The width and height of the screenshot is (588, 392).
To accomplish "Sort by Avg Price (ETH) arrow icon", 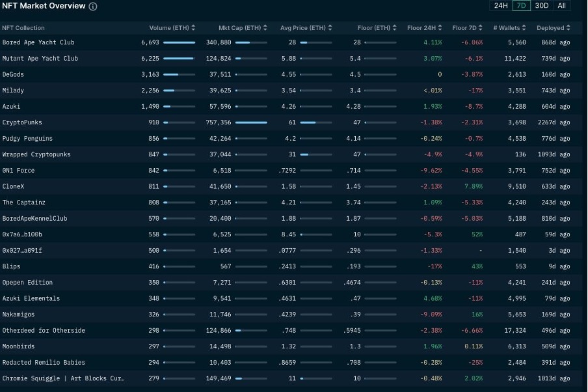I will click(330, 28).
